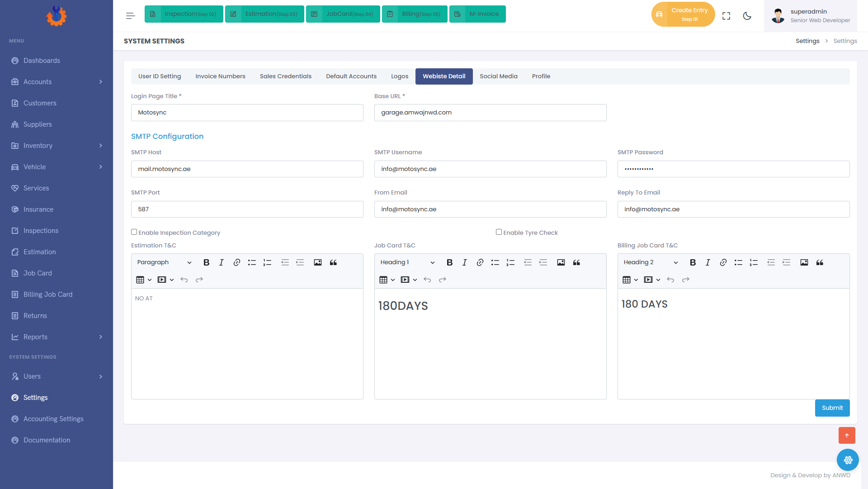Switch to Invoice Numbers tab

[220, 76]
